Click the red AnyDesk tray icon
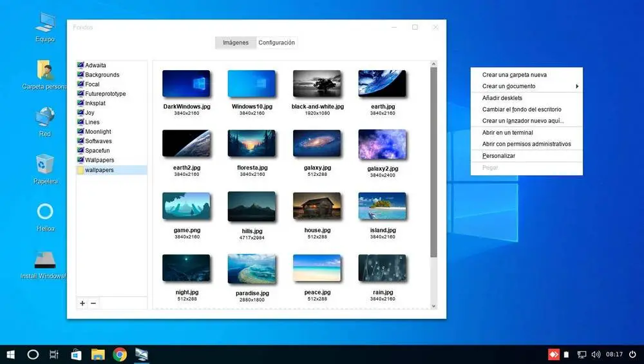 point(553,354)
